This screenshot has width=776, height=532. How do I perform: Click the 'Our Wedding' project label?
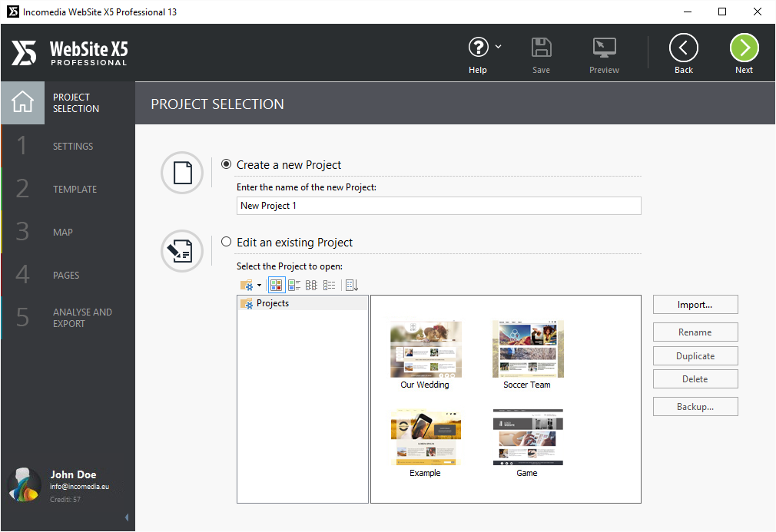click(x=425, y=385)
